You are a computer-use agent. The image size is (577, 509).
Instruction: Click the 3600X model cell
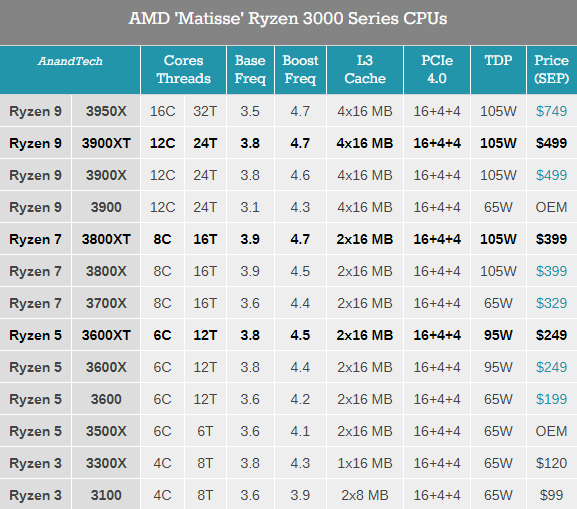(106, 367)
